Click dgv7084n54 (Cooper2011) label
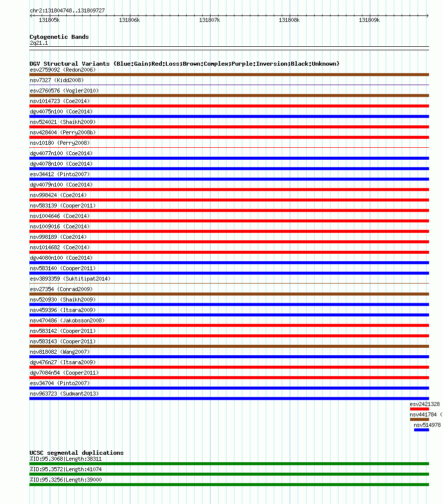 (64, 373)
